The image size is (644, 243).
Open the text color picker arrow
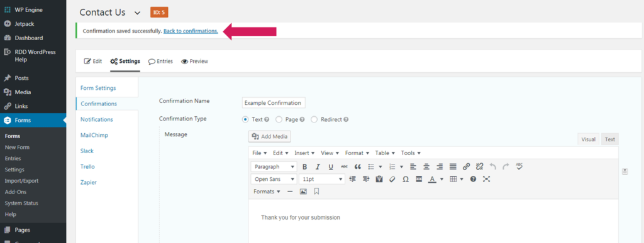[442, 179]
